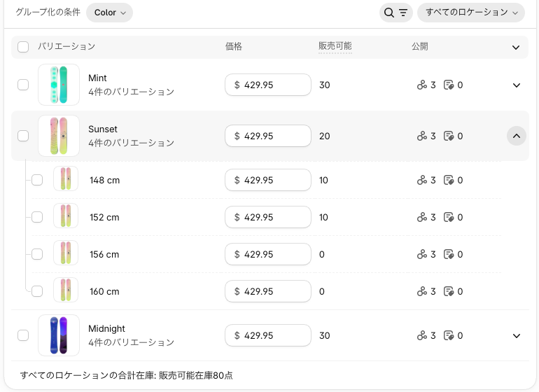The height and width of the screenshot is (392, 539).
Task: Click the 152 cm price field
Action: [x=268, y=217]
